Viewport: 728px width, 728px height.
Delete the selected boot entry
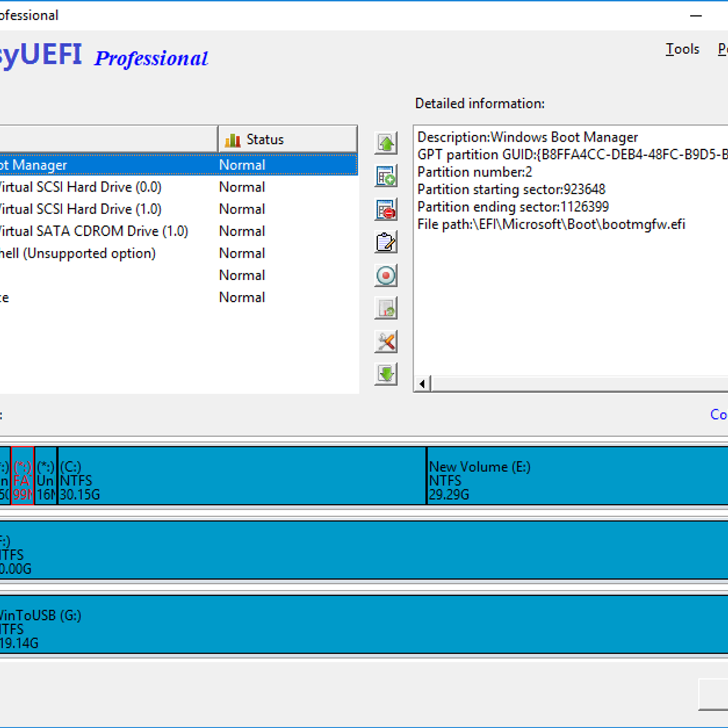pos(386,209)
